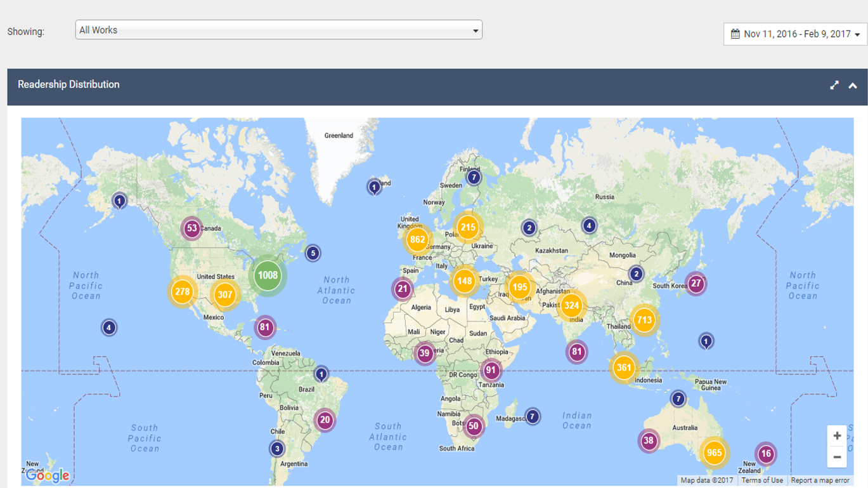Select the 307 cluster marker over the United States
The image size is (868, 488).
225,294
